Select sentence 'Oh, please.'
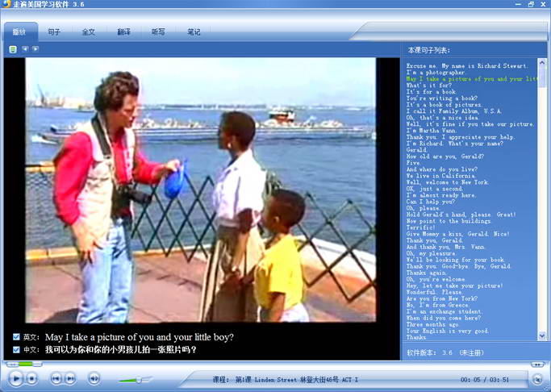 coord(423,208)
